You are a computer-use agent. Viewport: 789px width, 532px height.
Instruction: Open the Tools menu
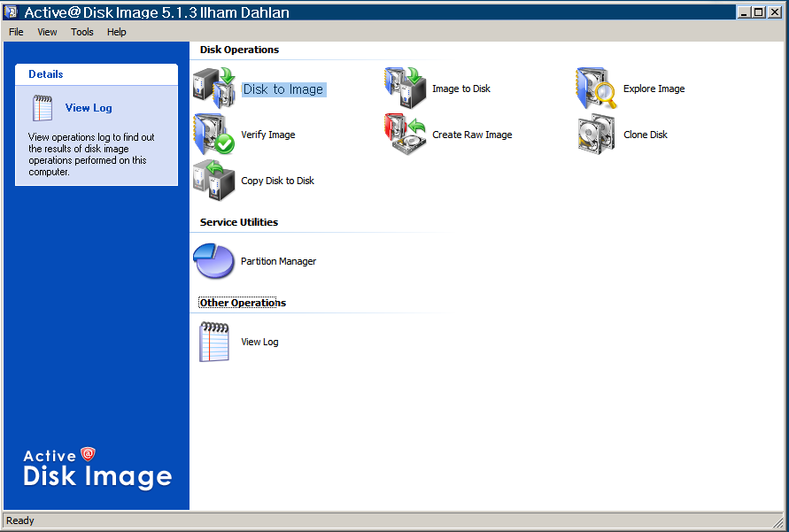[82, 32]
